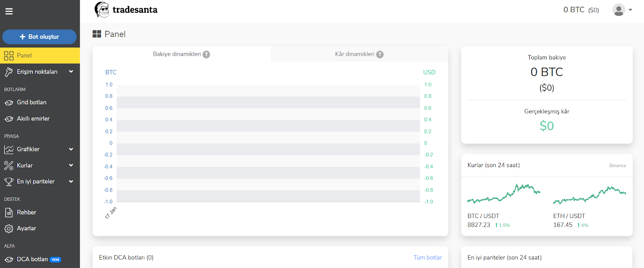Viewport: 644px width, 268px height.
Task: Click the tradesanta Santa logo
Action: click(102, 10)
